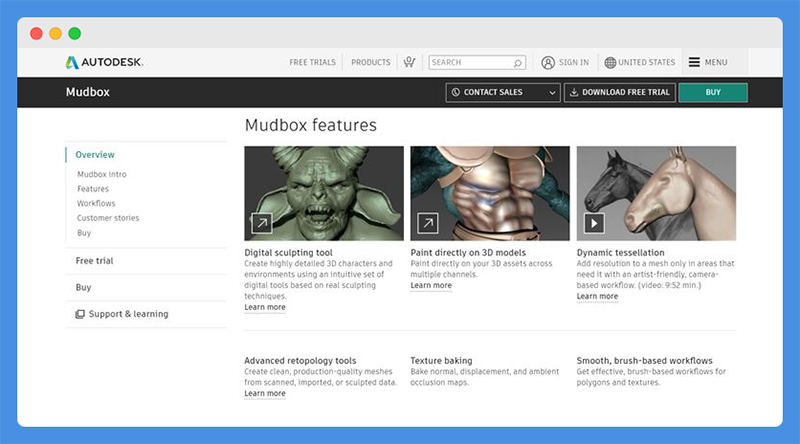Open the Menu label
This screenshot has width=800, height=444.
[x=716, y=62]
